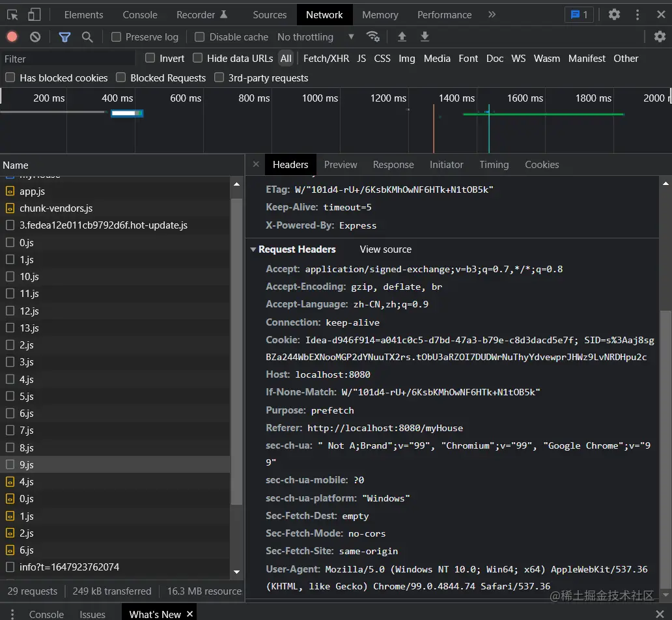
Task: Open the No throttling dropdown
Action: point(316,37)
